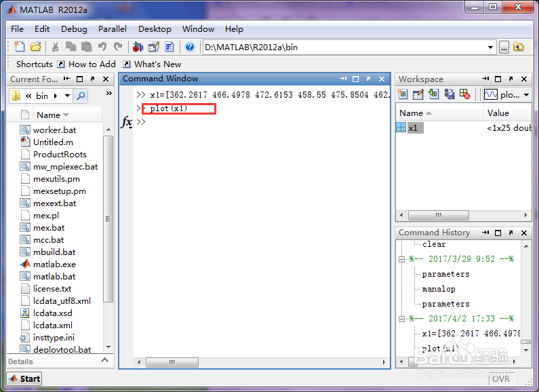Viewport: 539px width, 392px height.
Task: Open the GUIDE toolbar icon
Action: tap(154, 47)
